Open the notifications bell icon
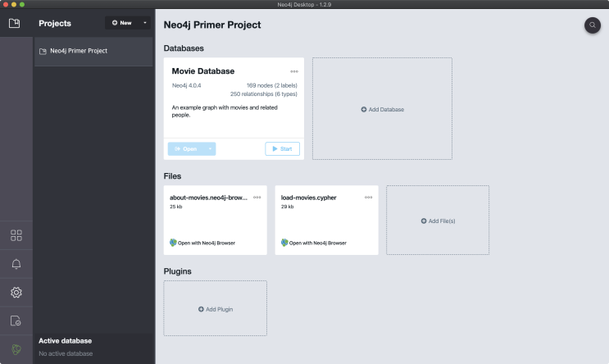 (16, 263)
